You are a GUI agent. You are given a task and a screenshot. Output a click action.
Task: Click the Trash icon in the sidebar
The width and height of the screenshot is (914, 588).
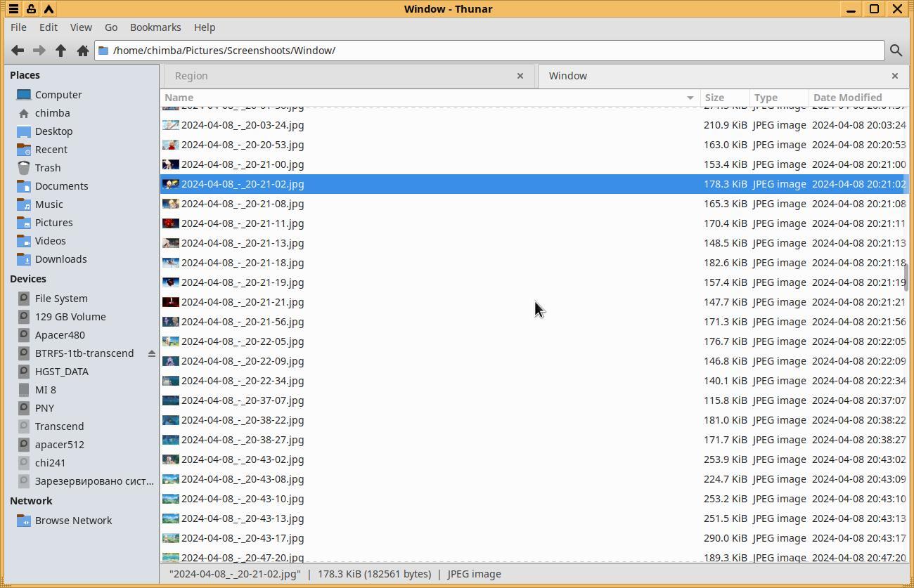pyautogui.click(x=24, y=168)
